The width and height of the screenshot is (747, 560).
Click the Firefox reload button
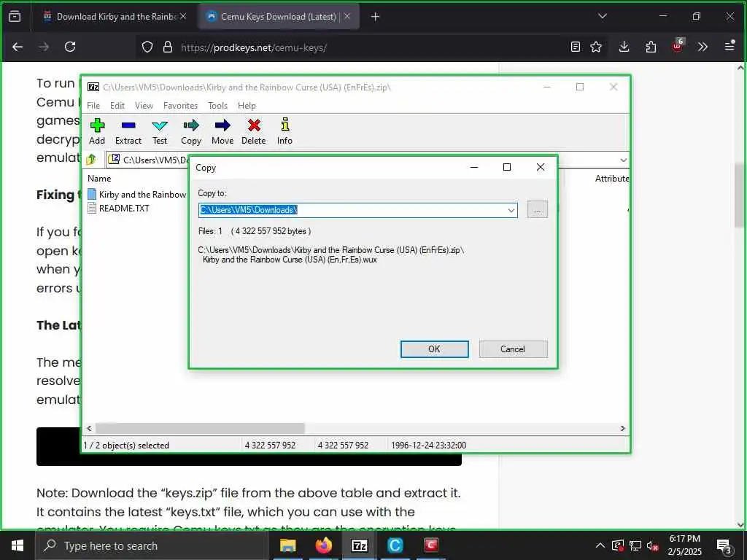pos(70,47)
